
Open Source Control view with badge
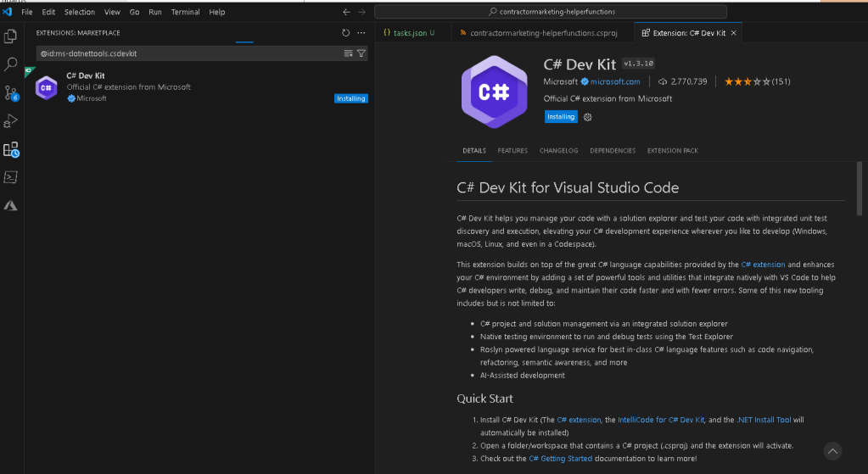click(x=10, y=93)
